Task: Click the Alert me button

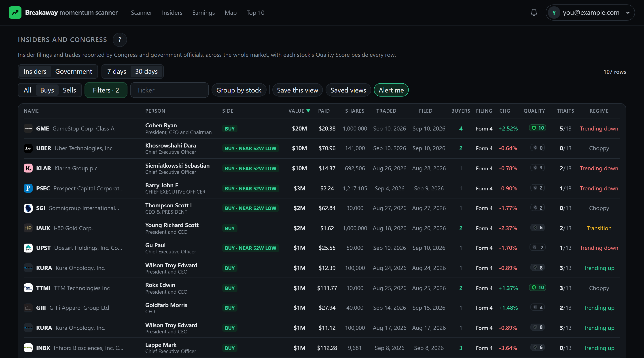Action: pos(391,90)
